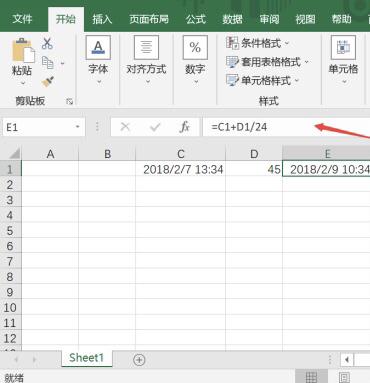Switch to Page Layout view in status bar

pyautogui.click(x=344, y=377)
